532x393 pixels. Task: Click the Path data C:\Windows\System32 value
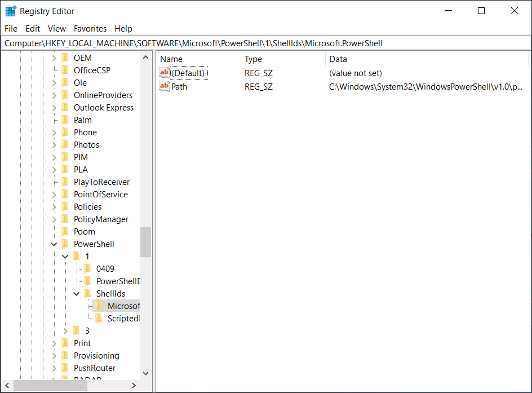(x=425, y=86)
